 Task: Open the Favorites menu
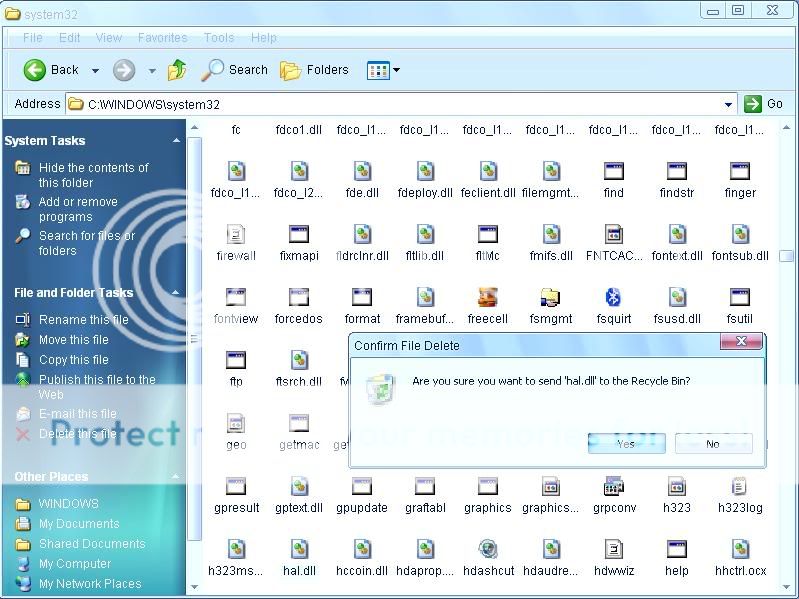pos(162,38)
